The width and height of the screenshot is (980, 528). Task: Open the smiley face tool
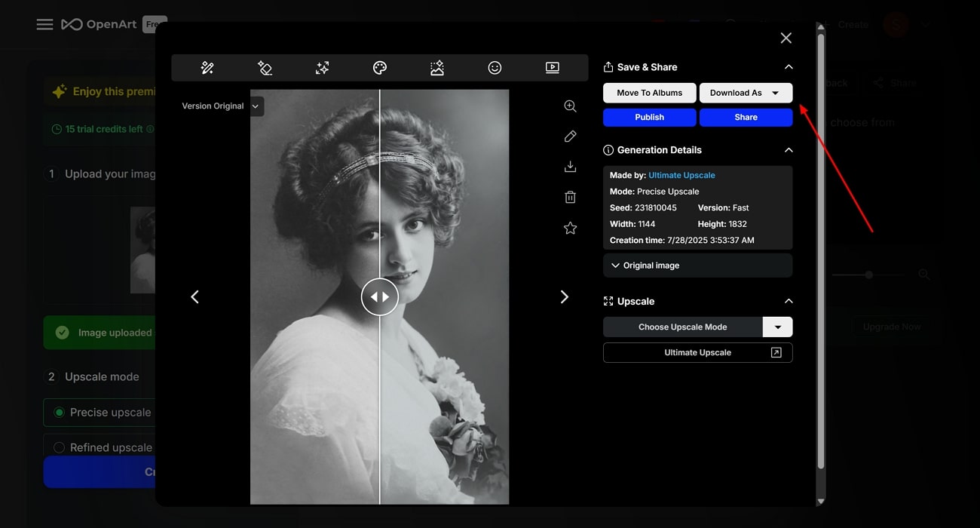[495, 68]
